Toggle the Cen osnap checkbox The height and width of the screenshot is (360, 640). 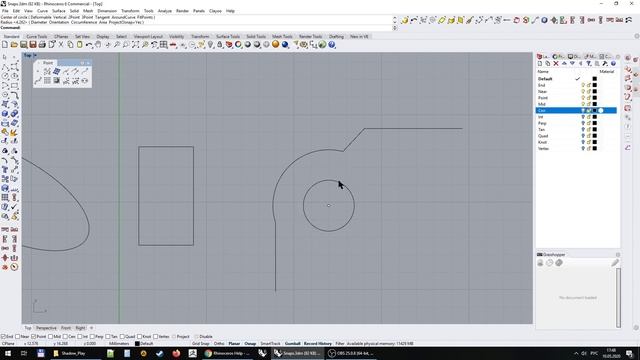65,337
